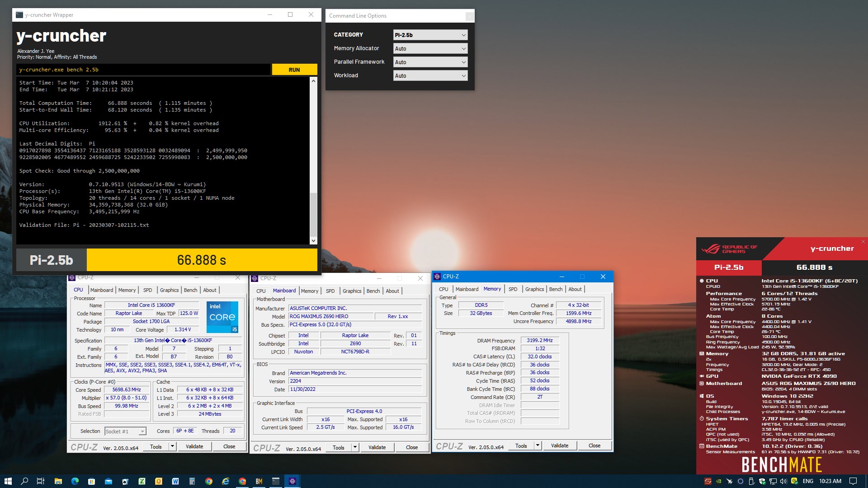Open Bench tab in first CPU-Z window
Screen dimensions: 868x488
click(190, 290)
